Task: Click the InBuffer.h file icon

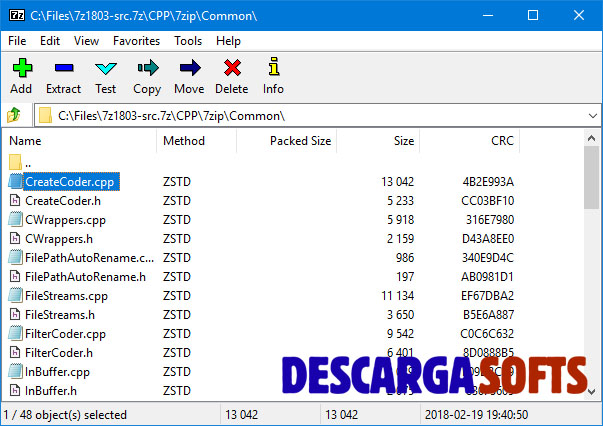Action: (x=15, y=391)
